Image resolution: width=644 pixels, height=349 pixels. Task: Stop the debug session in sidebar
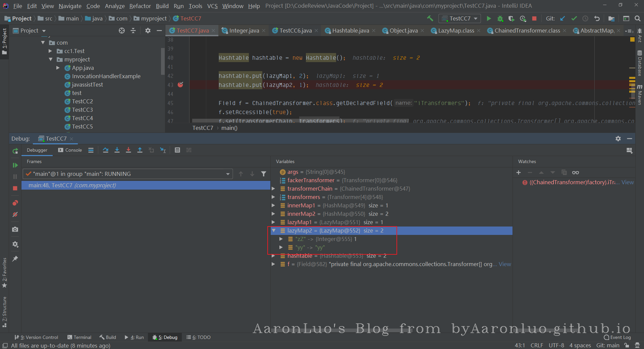(15, 188)
